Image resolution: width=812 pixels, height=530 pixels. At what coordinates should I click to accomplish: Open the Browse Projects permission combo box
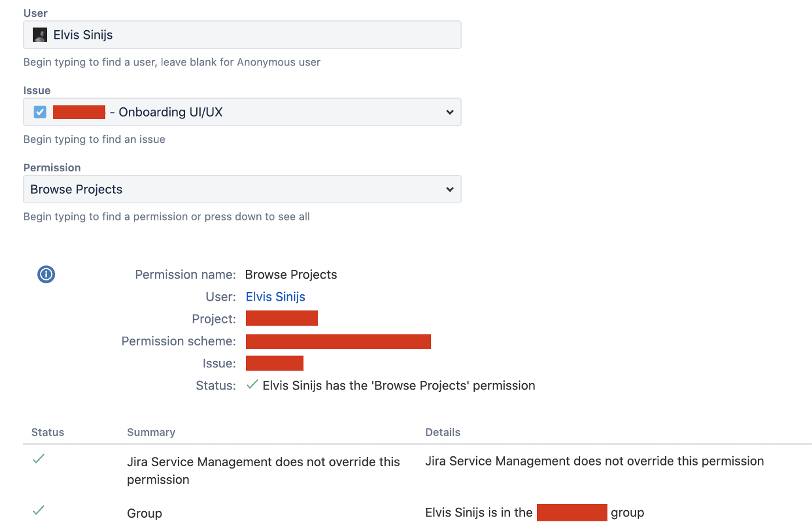242,189
